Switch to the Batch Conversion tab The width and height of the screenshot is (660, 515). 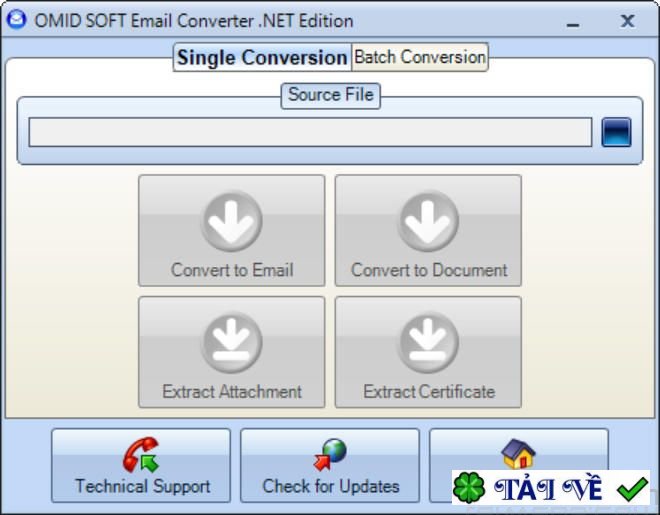pos(420,57)
